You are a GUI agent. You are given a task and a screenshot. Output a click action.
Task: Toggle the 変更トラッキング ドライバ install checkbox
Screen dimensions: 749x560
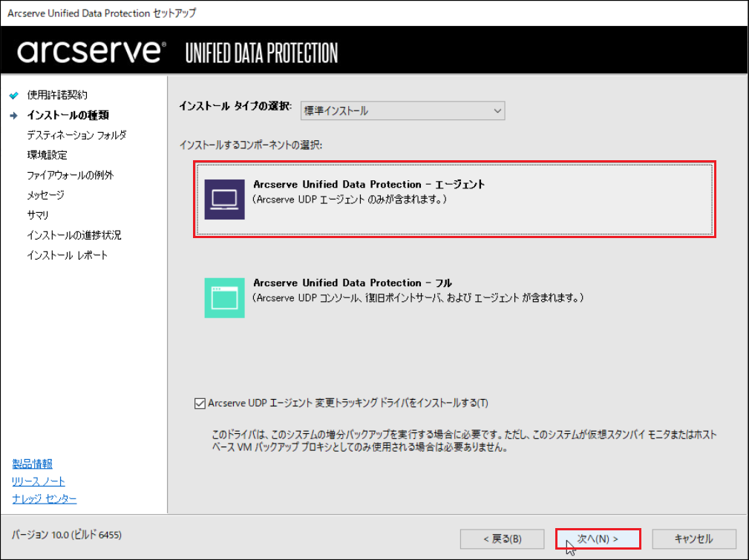click(200, 403)
